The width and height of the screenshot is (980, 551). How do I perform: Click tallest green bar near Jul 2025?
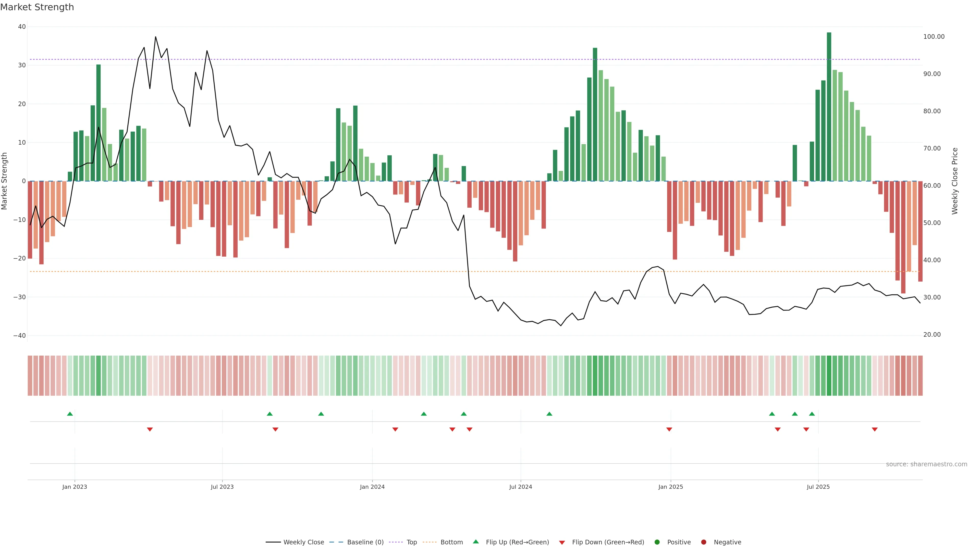tap(829, 106)
